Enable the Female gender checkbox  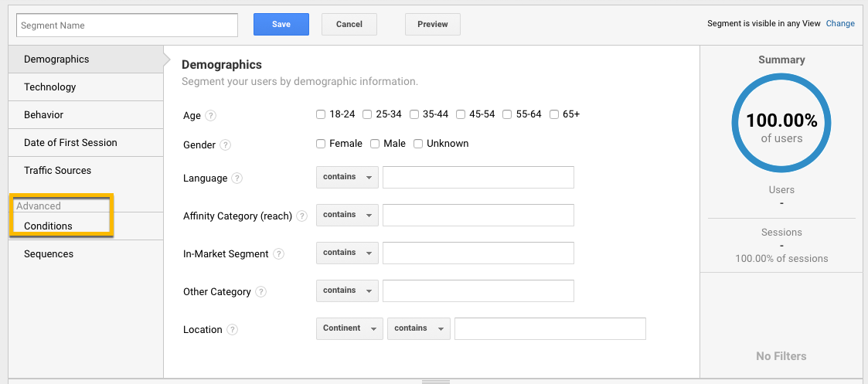[321, 144]
